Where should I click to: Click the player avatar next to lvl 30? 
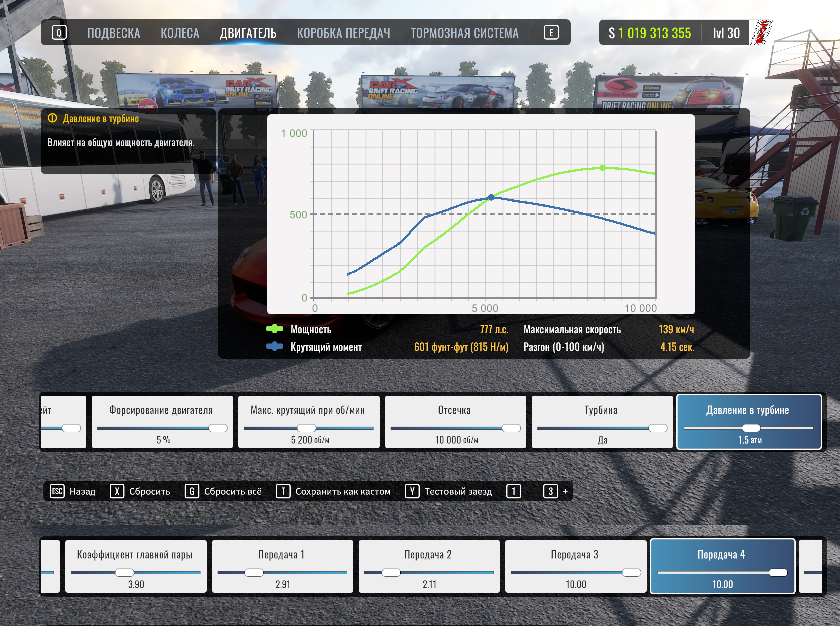762,32
